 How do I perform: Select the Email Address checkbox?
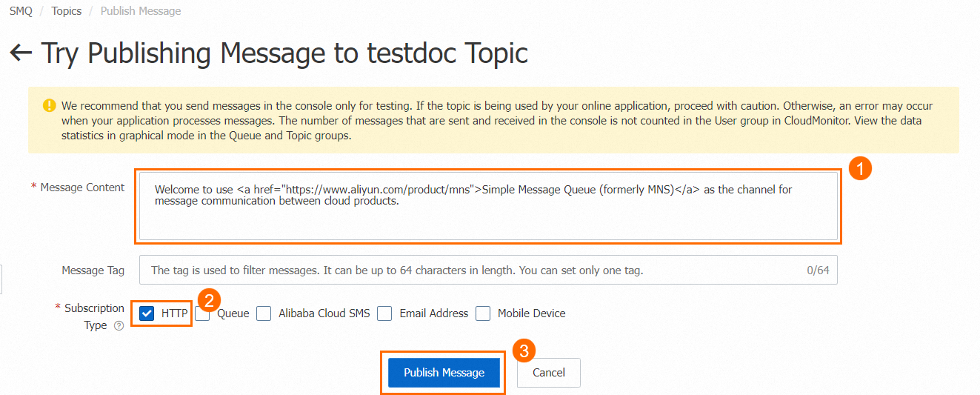[384, 313]
